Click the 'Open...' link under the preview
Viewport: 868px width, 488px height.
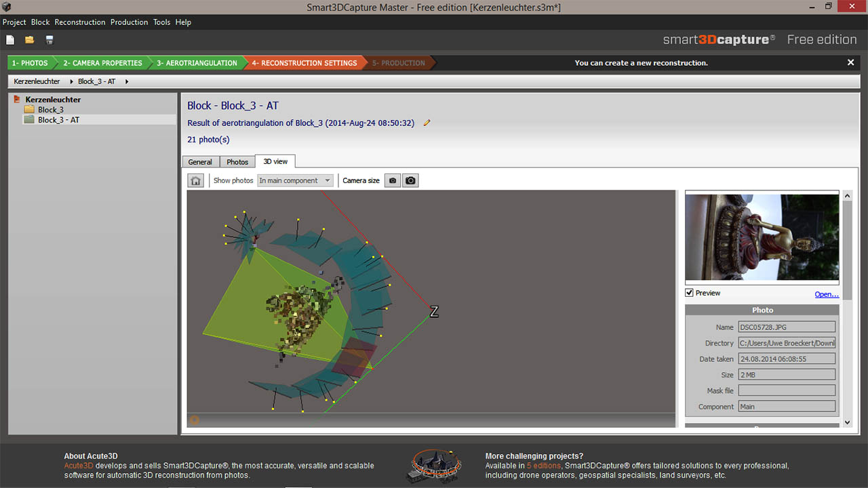pyautogui.click(x=827, y=294)
